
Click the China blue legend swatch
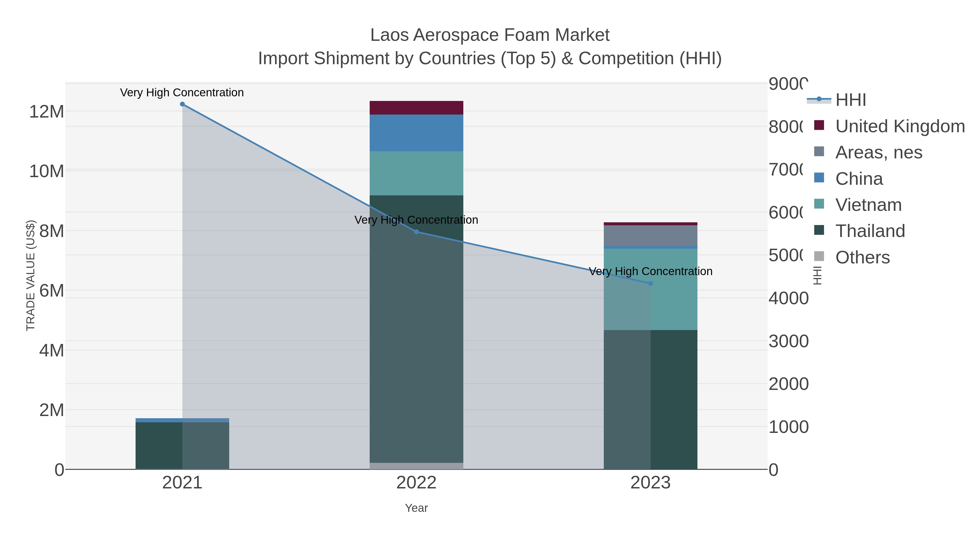coord(819,178)
